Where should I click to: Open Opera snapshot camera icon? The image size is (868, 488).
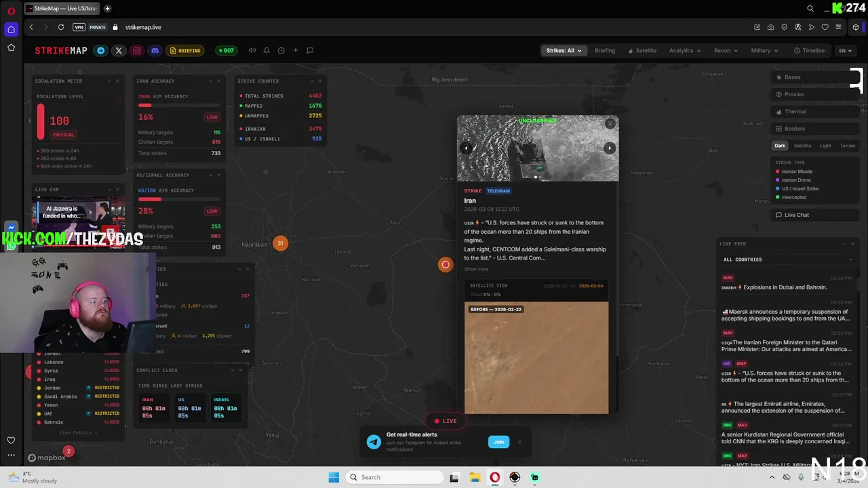[x=771, y=27]
